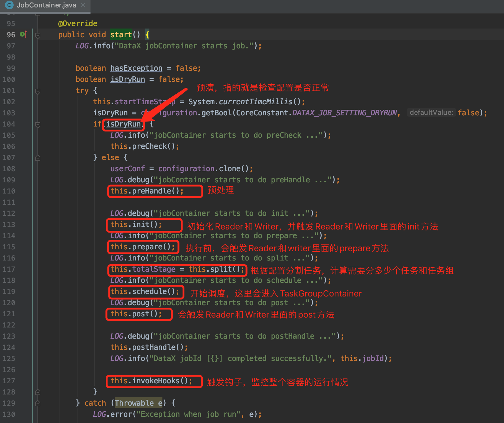Click the hasException variable declaration
The height and width of the screenshot is (423, 504).
[136, 68]
